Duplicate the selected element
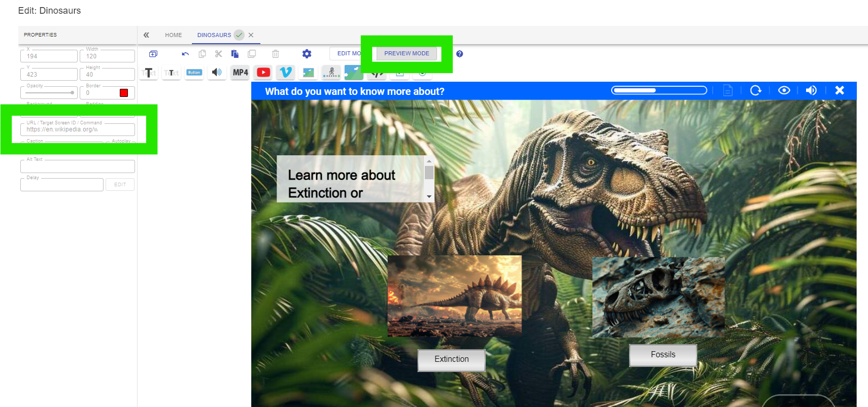This screenshot has width=868, height=407. 252,54
